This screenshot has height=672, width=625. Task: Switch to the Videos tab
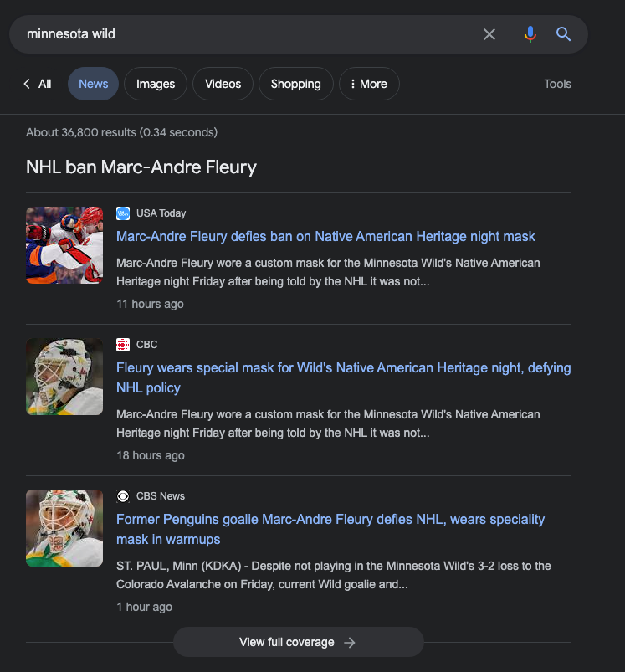[223, 84]
